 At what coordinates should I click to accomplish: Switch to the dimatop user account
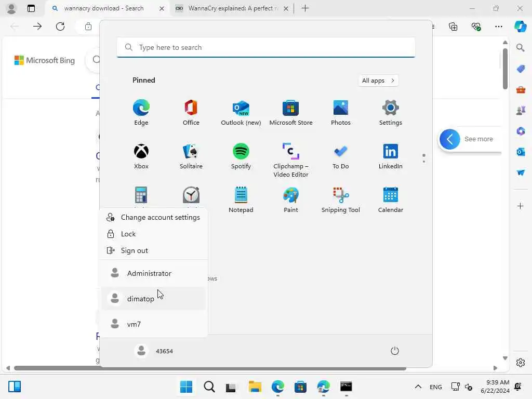click(153, 299)
